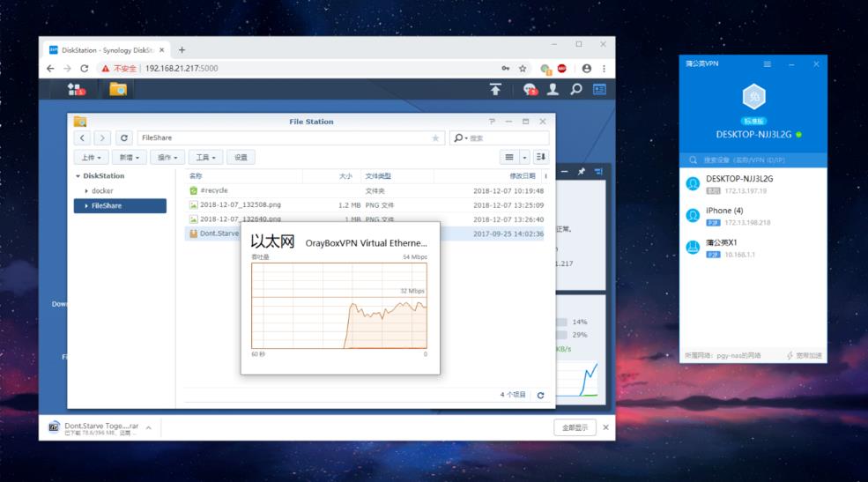Open the VPN hamburger menu

(x=768, y=64)
